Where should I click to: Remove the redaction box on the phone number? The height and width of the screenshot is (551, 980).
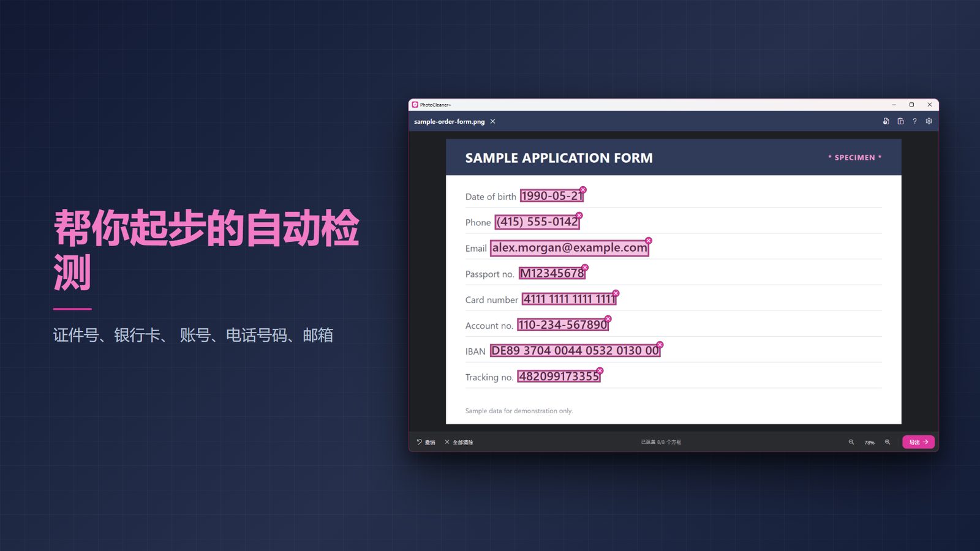(579, 216)
